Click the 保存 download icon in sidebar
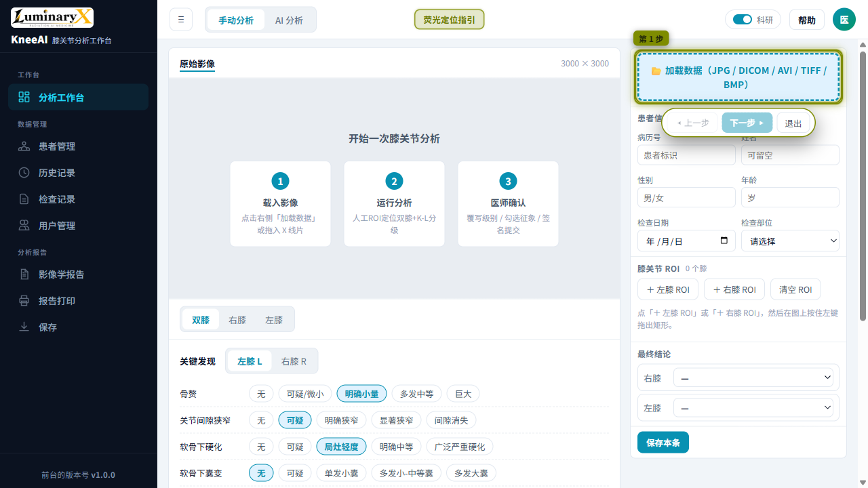 click(24, 327)
